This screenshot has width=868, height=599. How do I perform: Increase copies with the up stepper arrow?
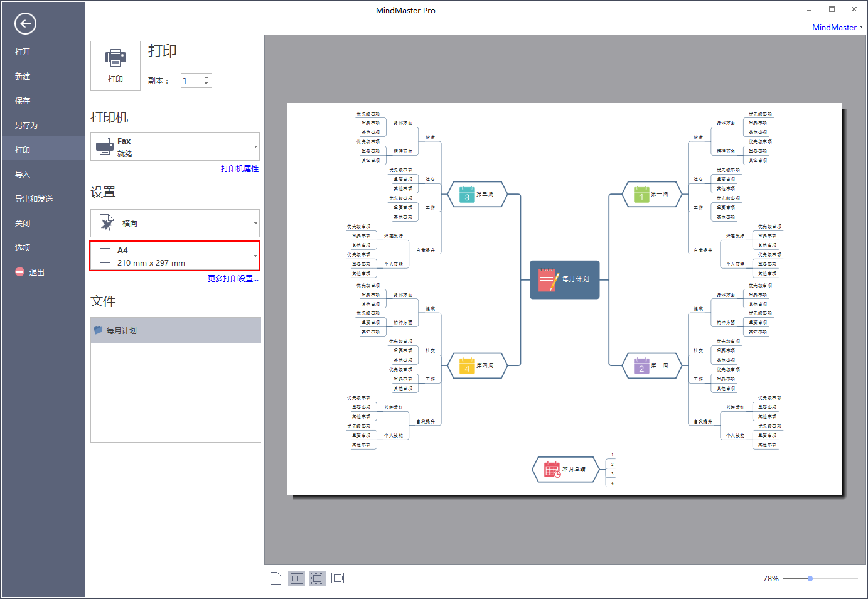point(206,77)
